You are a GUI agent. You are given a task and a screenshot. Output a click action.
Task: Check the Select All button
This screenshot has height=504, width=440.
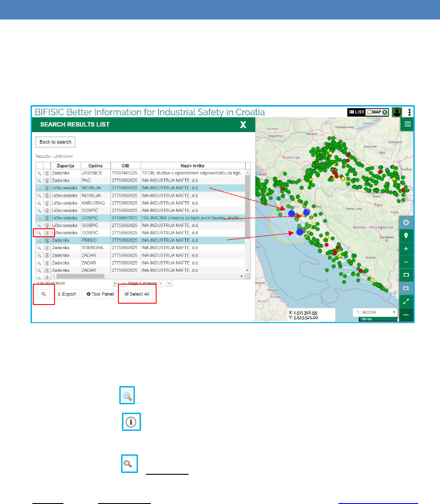coord(137,294)
